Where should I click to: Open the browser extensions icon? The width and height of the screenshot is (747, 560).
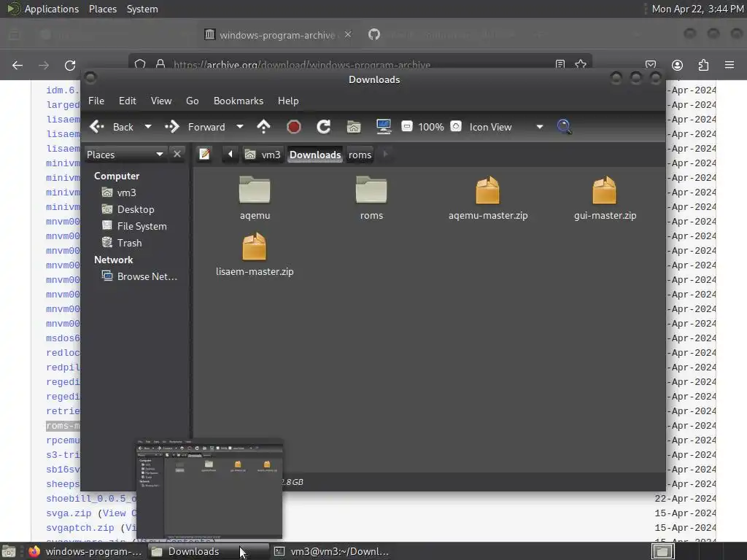point(703,65)
